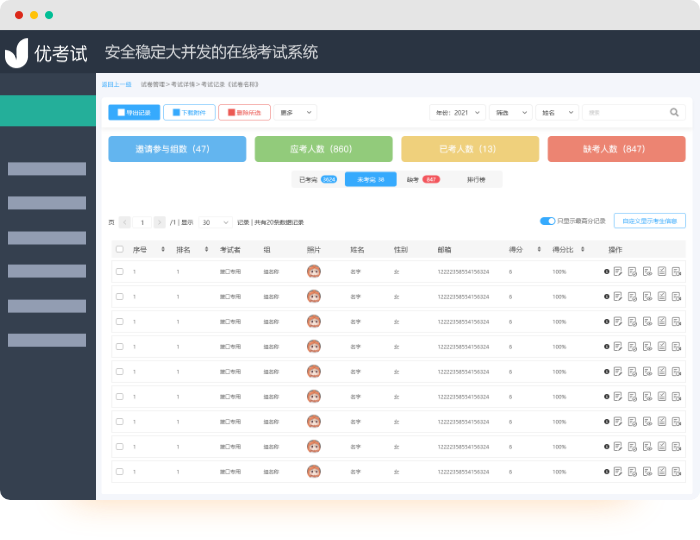Screen dimensions: 700x540
Task: Open the 更多 dropdown in toolbar
Action: point(295,112)
